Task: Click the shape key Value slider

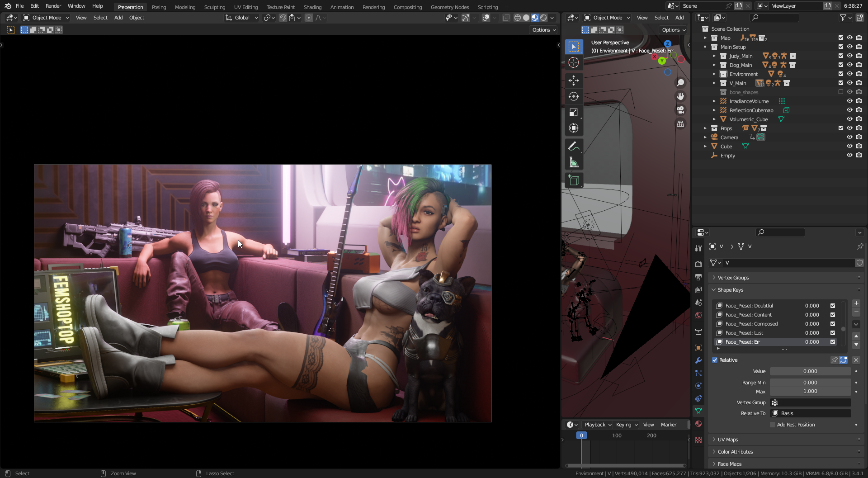Action: (x=810, y=371)
